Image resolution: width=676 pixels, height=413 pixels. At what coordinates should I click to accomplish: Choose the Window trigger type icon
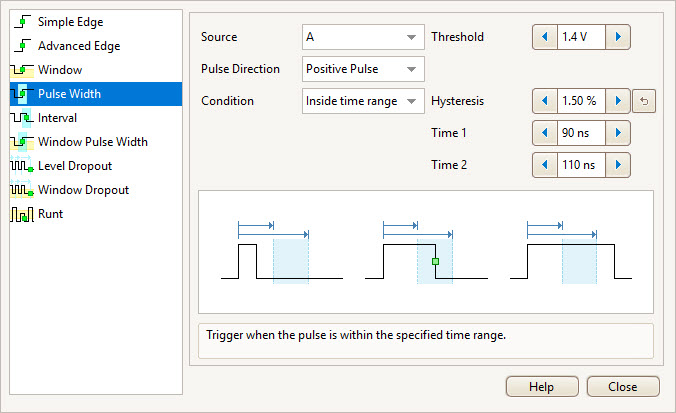[x=22, y=70]
